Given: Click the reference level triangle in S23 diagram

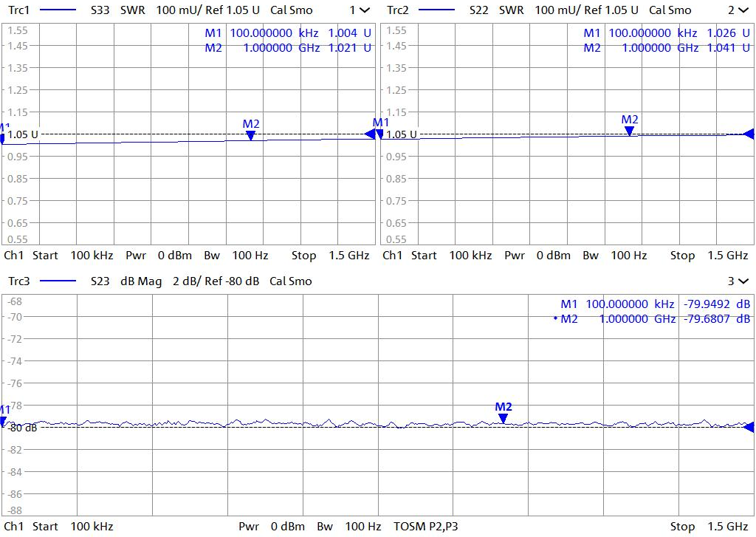Looking at the screenshot, I should point(749,427).
